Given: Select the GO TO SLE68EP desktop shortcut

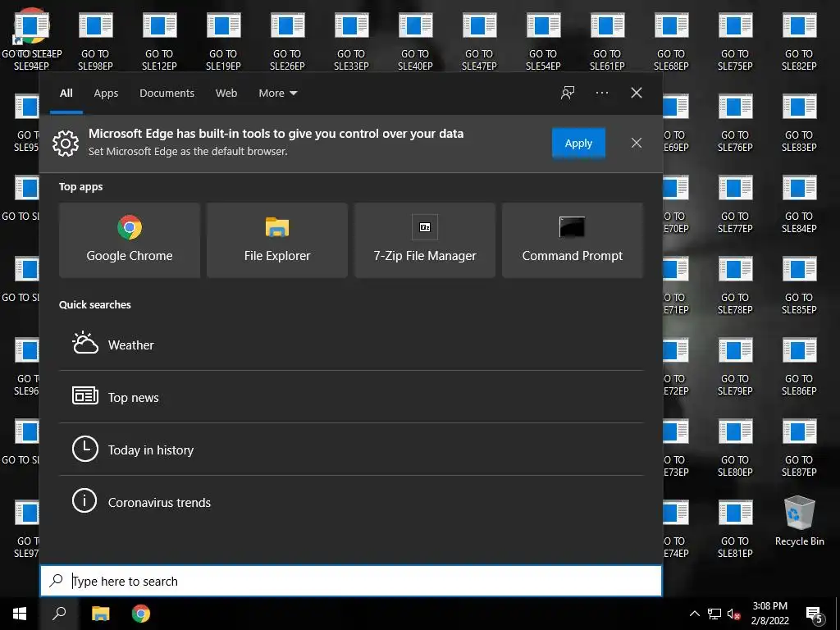Looking at the screenshot, I should [671, 42].
